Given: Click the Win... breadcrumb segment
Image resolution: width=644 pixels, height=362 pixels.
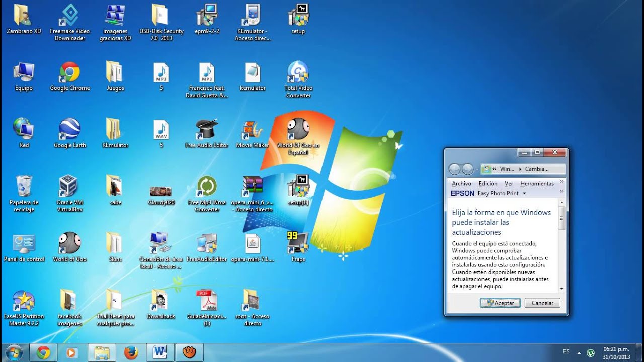Looking at the screenshot, I should (507, 169).
